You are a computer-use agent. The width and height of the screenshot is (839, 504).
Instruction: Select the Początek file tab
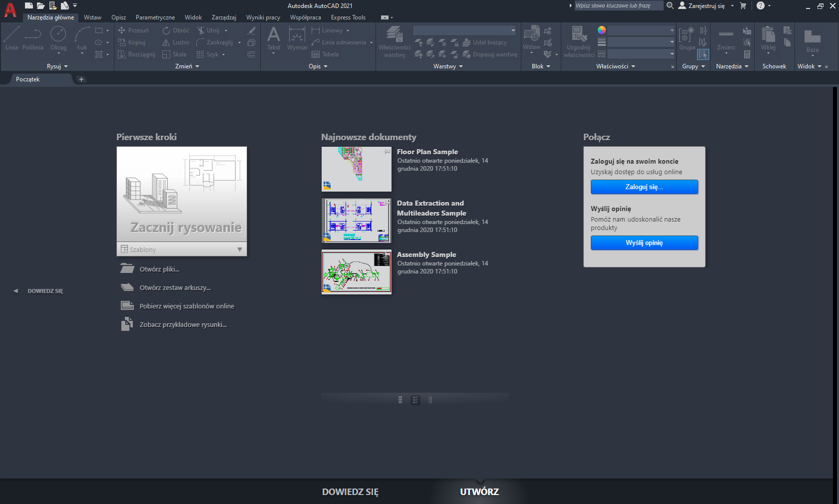(27, 79)
